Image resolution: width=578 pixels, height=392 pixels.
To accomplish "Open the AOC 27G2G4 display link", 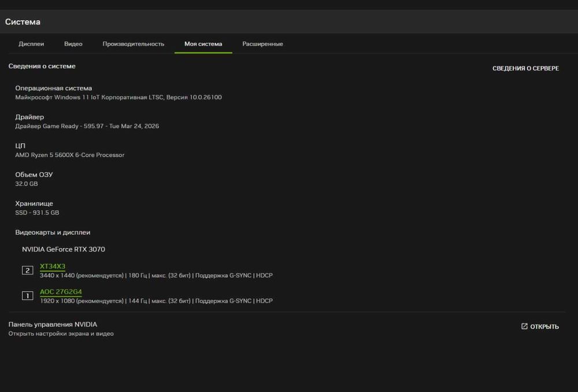I will click(x=61, y=292).
